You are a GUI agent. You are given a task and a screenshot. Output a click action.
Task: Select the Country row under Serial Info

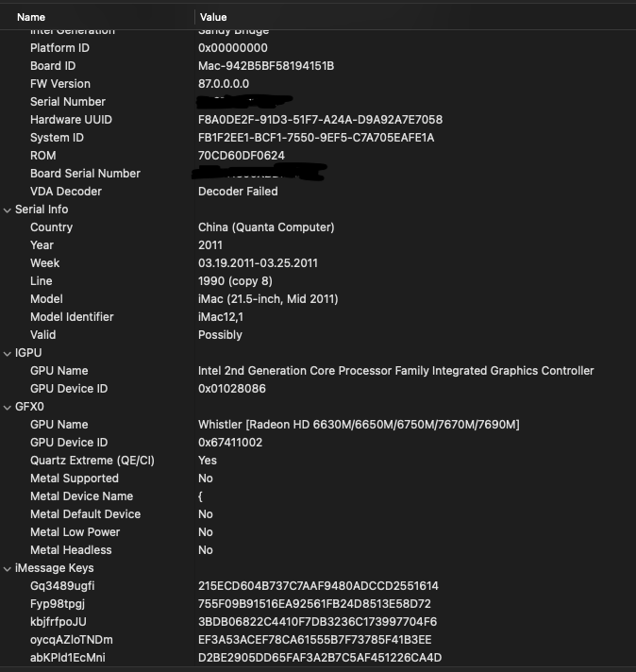tap(51, 227)
